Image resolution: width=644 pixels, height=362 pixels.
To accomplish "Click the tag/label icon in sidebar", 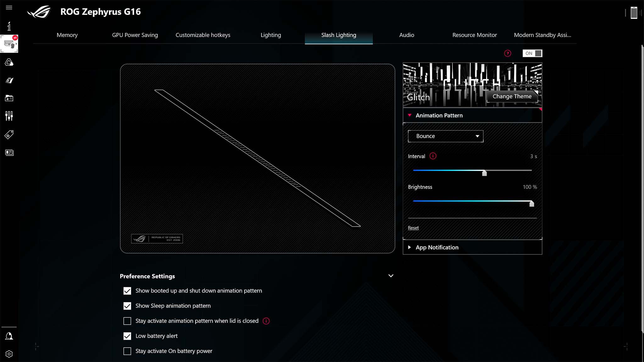I will (9, 134).
